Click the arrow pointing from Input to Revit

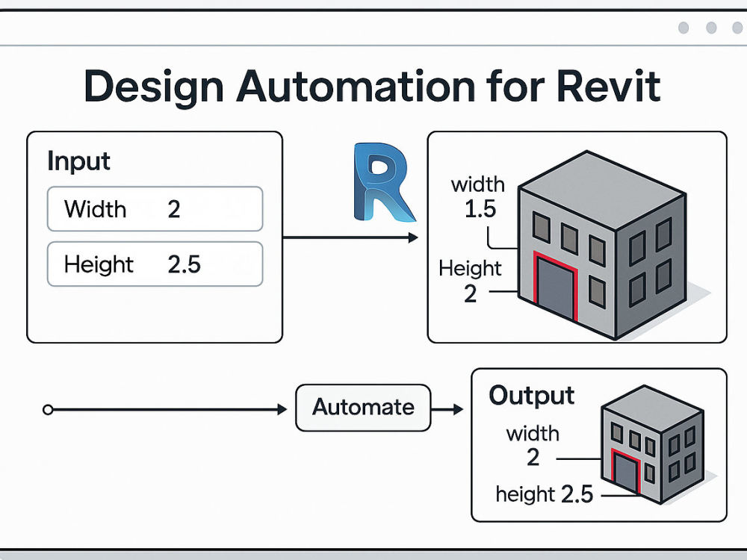click(x=351, y=237)
